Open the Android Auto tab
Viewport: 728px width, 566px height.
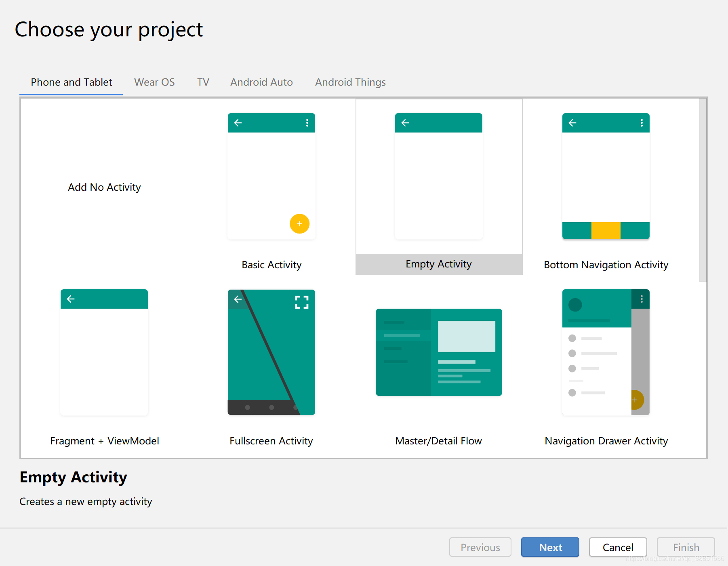coord(261,82)
